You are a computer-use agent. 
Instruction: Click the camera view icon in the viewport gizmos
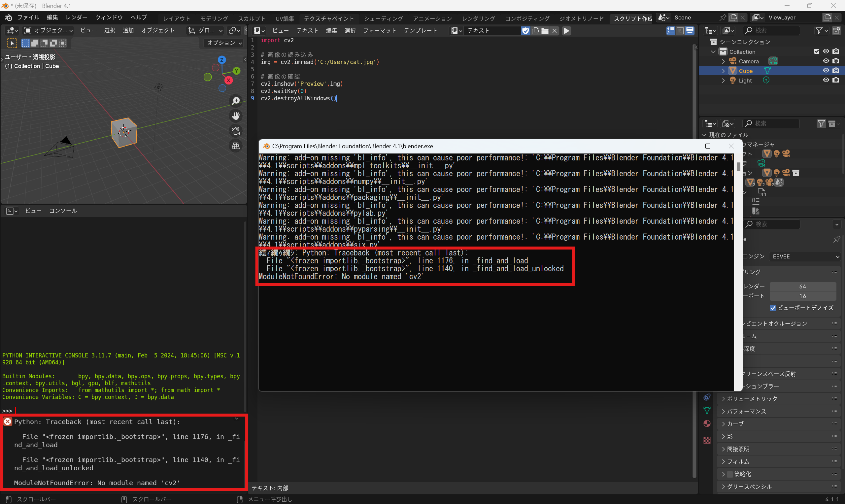pos(236,131)
